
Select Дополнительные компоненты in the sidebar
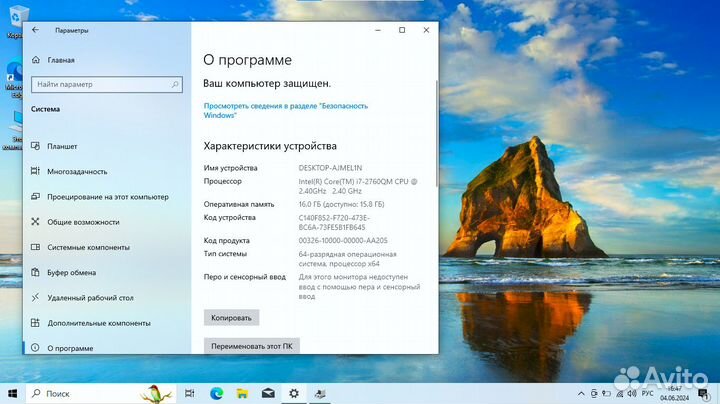pos(99,323)
